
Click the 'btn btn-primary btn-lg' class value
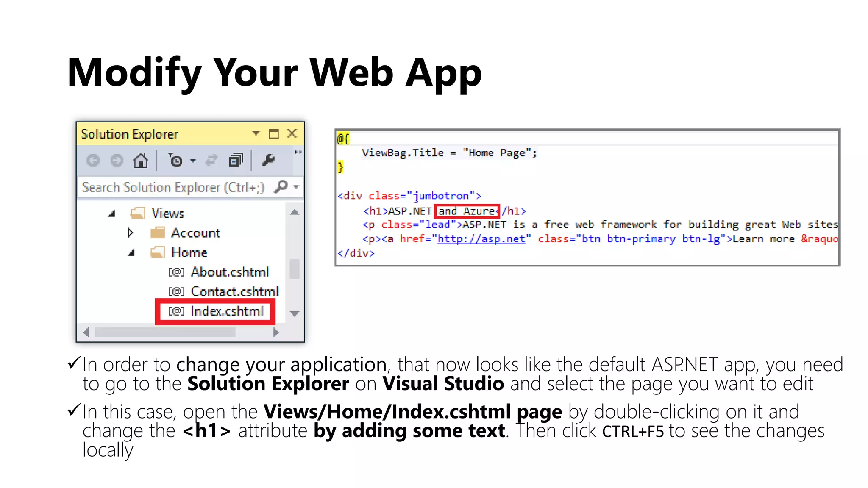tap(651, 239)
